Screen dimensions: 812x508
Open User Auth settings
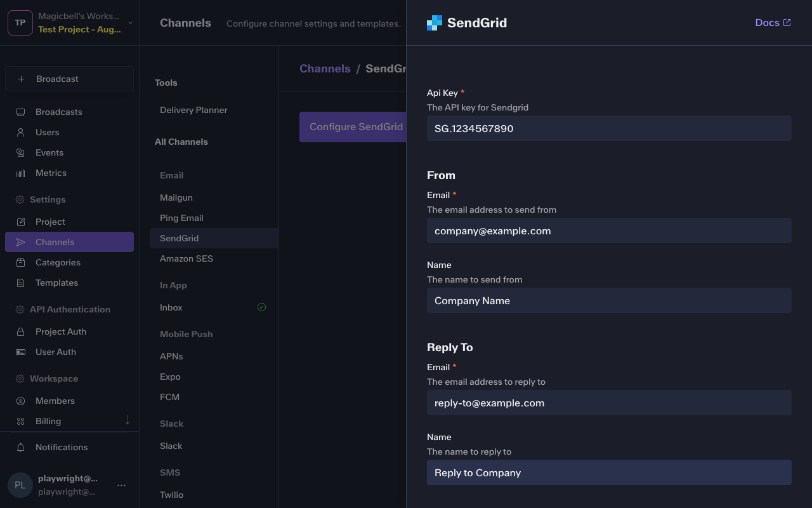70,352
